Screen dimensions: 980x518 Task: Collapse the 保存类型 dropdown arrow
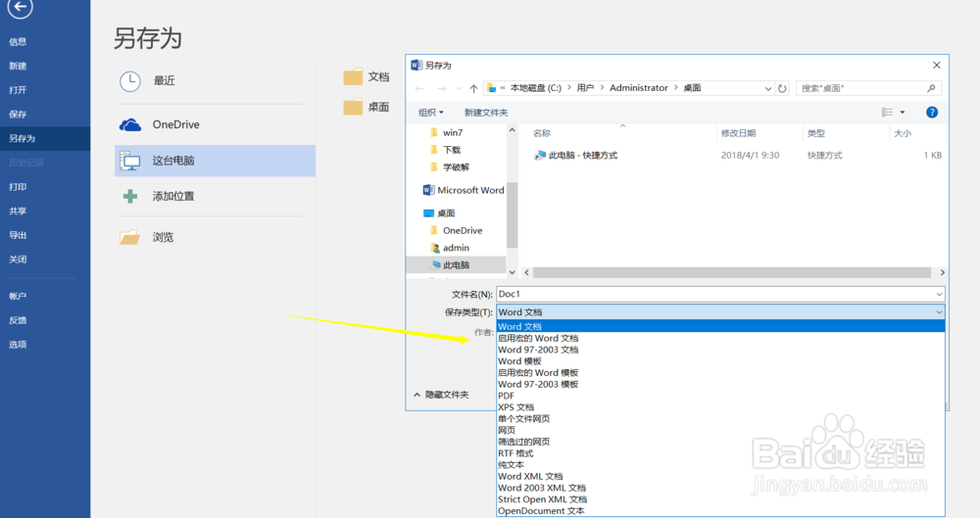coord(939,312)
